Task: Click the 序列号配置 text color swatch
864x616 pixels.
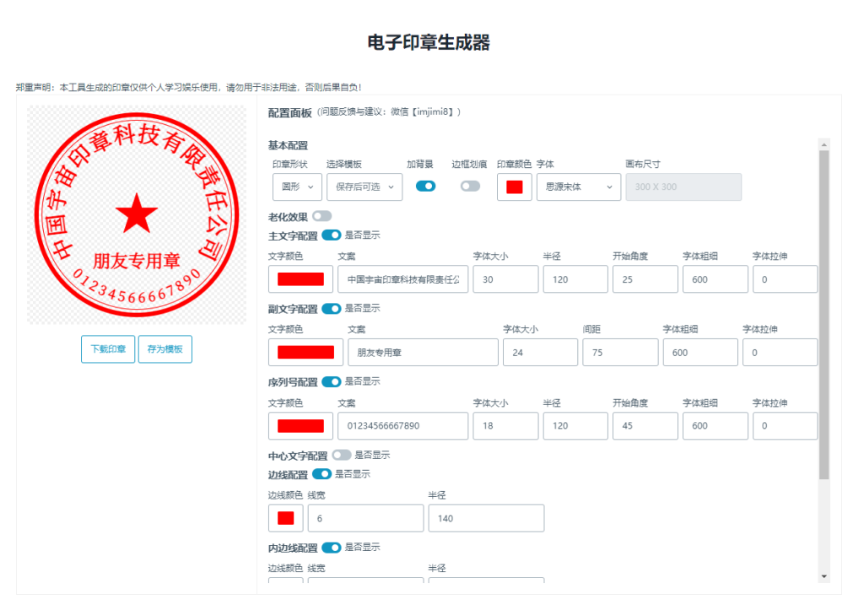Action: [x=300, y=426]
